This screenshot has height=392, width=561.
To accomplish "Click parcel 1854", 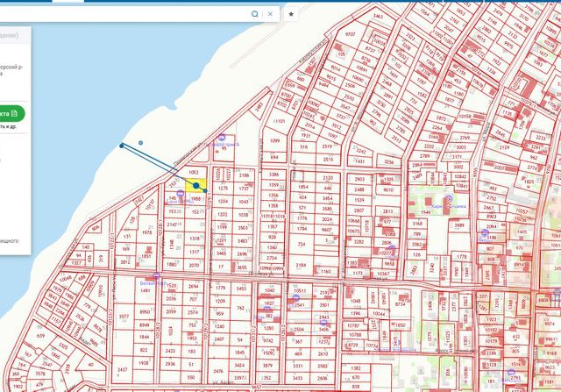I will [303, 187].
